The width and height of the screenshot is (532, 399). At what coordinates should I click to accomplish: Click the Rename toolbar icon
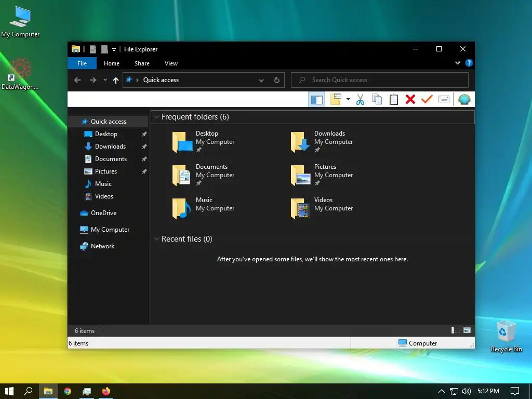pyautogui.click(x=444, y=99)
